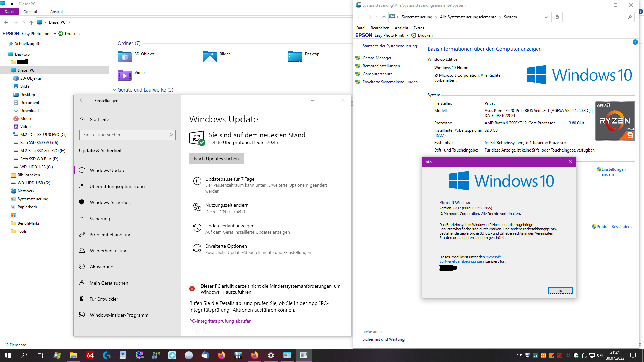Screen dimensions: 644x362
Task: Open the Systemsteuerung address history dropdown
Action: pos(546,17)
